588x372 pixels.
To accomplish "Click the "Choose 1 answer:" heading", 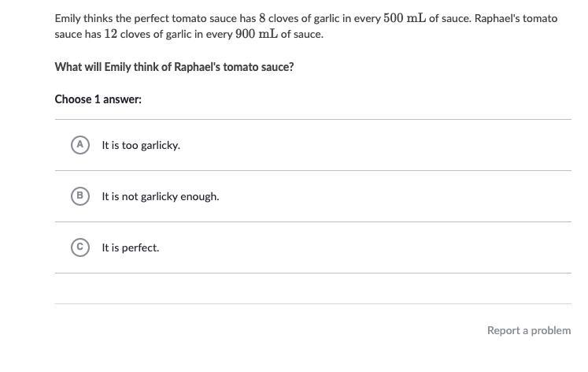I will point(98,99).
